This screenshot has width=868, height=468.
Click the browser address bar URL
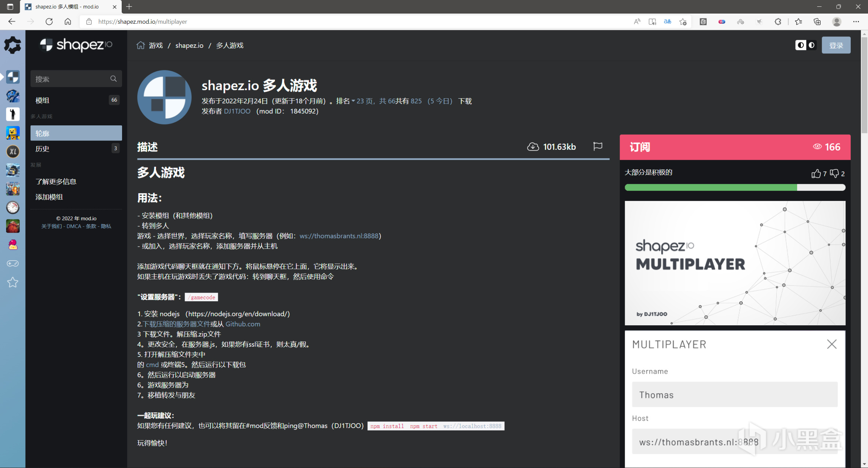[x=142, y=21]
